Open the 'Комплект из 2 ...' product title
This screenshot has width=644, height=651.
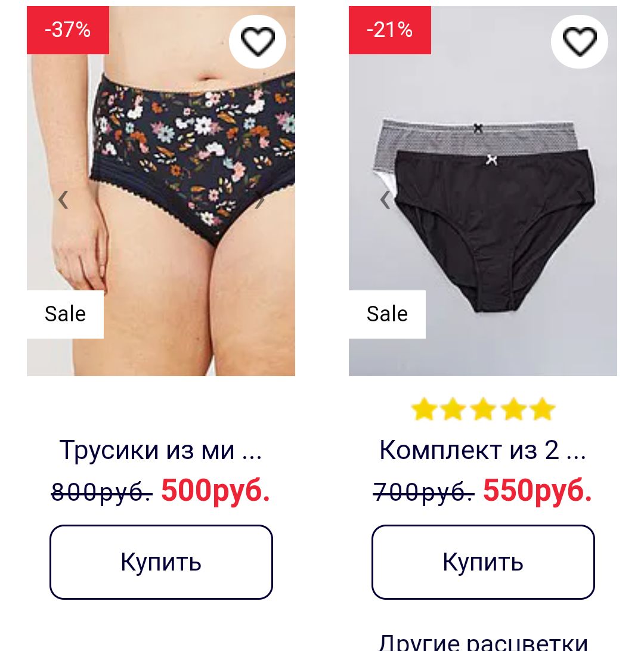483,449
